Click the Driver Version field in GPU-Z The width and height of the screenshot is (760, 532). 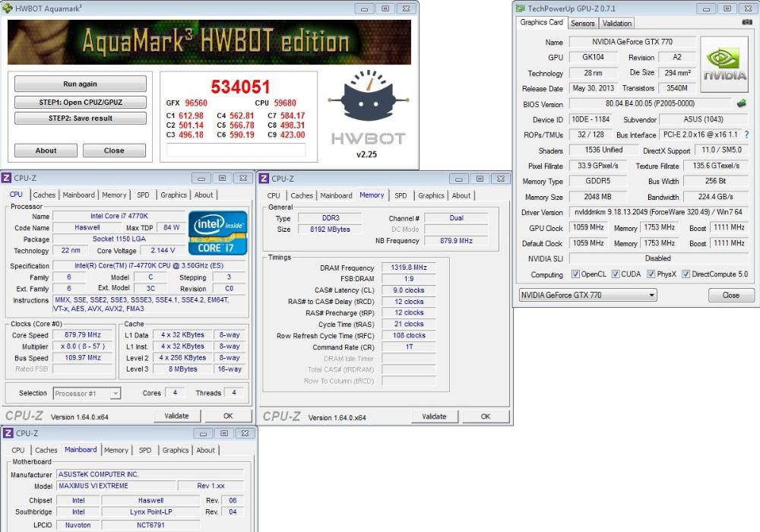point(657,212)
